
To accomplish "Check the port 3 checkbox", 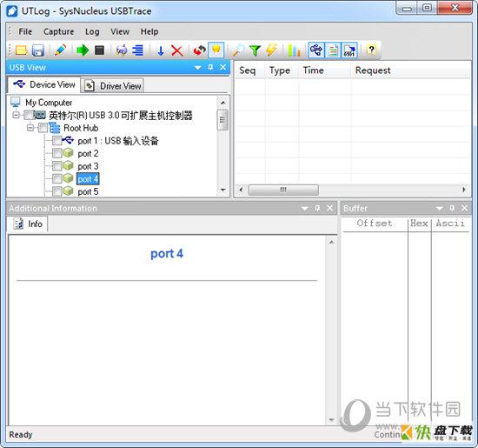I will coord(56,166).
